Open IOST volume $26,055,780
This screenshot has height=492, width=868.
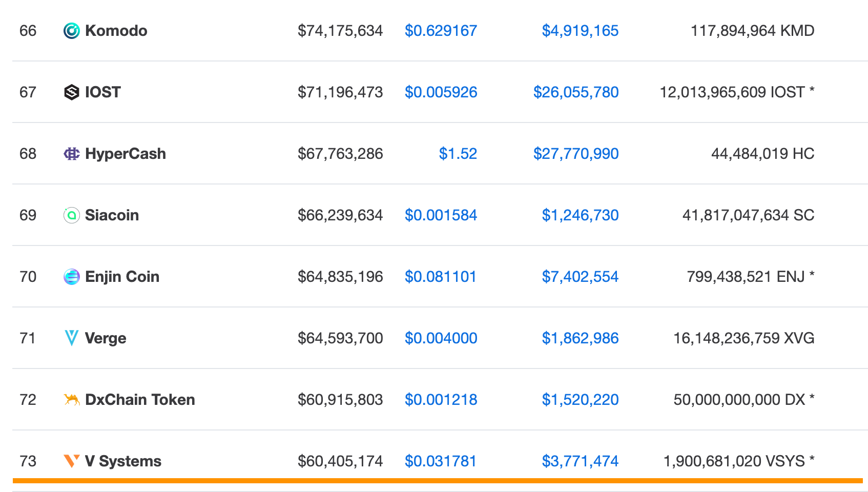(576, 92)
